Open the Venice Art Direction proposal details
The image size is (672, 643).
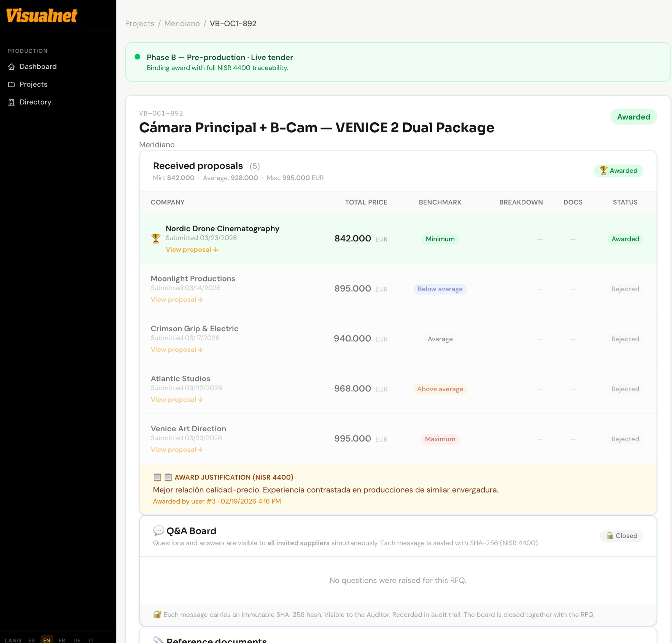177,449
